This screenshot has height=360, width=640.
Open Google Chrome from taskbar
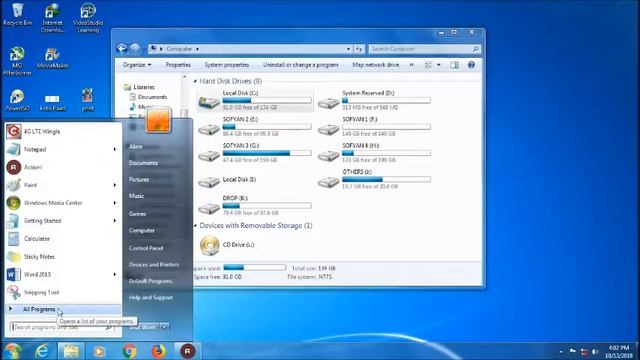pos(129,351)
